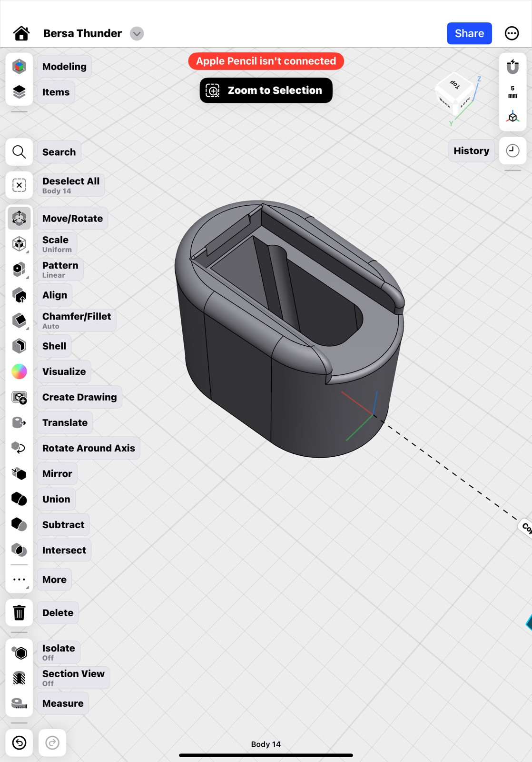532x762 pixels.
Task: Click the Mirror label
Action: (x=57, y=474)
